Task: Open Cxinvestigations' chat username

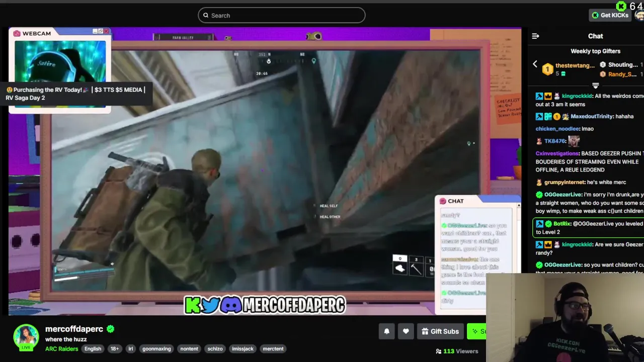Action: [557, 153]
